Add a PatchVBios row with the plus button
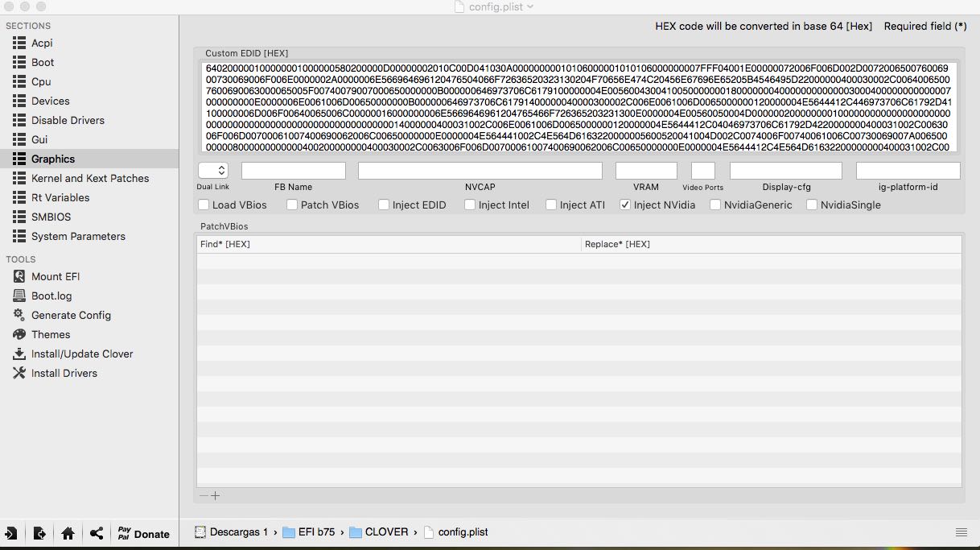 click(x=216, y=496)
